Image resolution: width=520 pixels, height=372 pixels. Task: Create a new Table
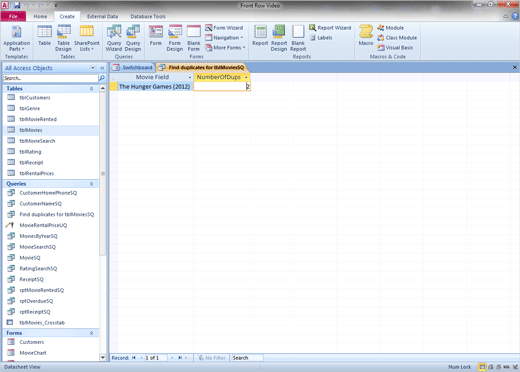pos(44,36)
